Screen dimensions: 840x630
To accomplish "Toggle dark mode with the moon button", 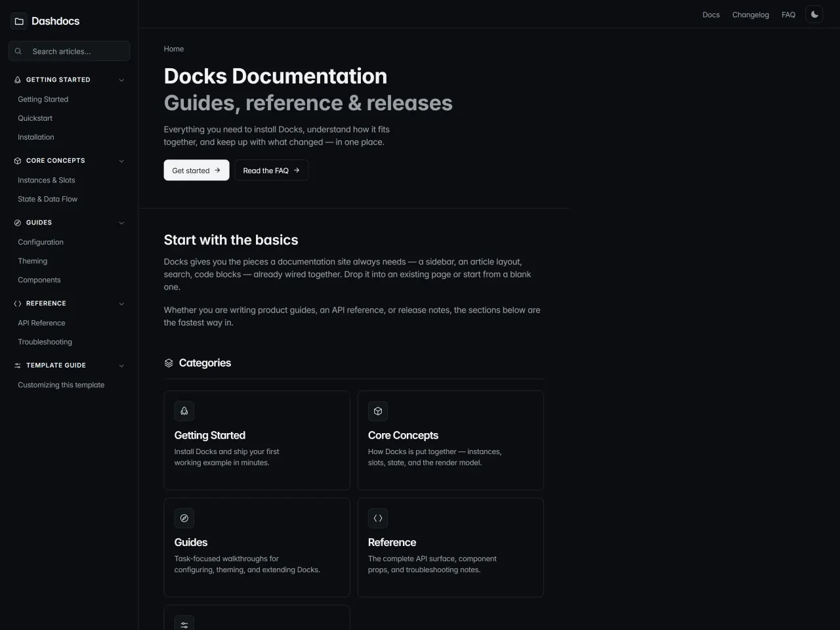I will [x=814, y=14].
